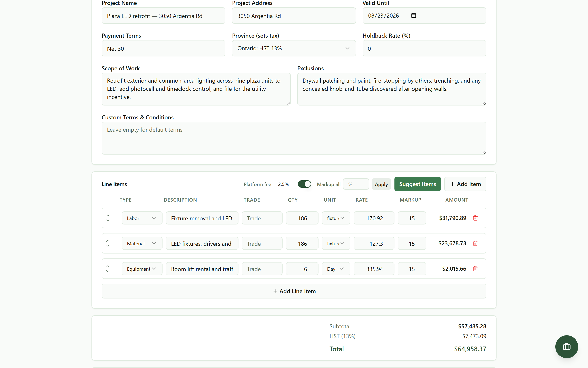
Task: Edit the Project Name field
Action: pyautogui.click(x=163, y=16)
